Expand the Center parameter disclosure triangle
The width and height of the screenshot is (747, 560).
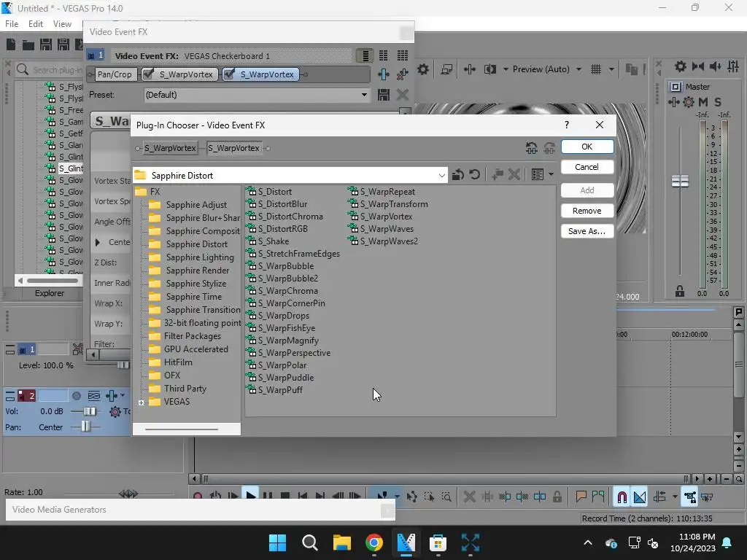point(98,242)
